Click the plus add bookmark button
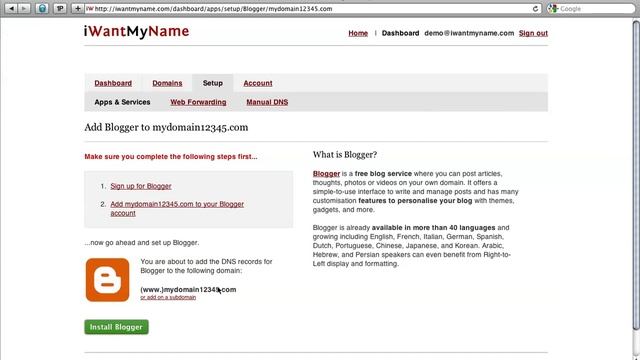Screen dimensions: 640x360 78,8
